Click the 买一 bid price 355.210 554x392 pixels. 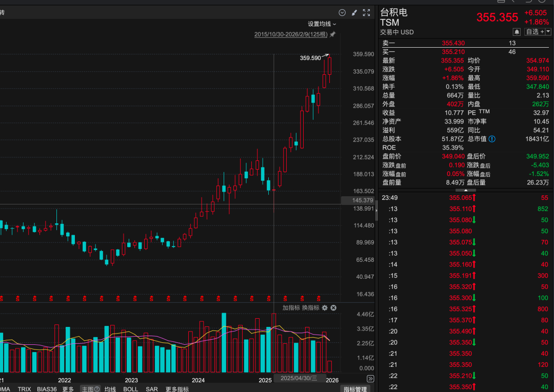click(453, 52)
